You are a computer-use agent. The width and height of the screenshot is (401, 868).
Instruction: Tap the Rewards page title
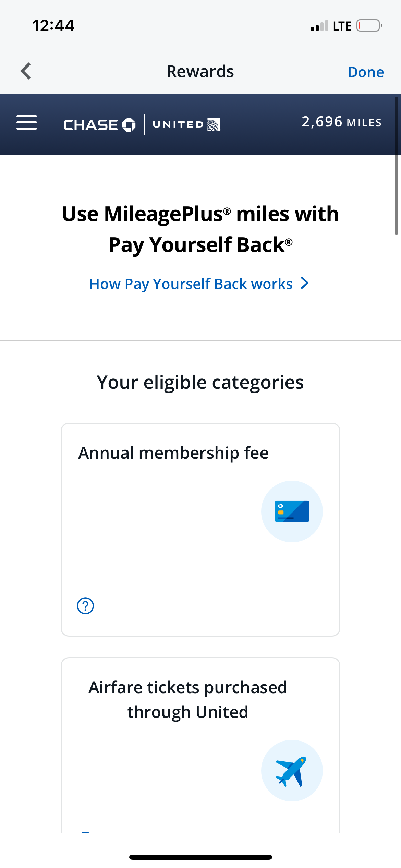coord(200,72)
